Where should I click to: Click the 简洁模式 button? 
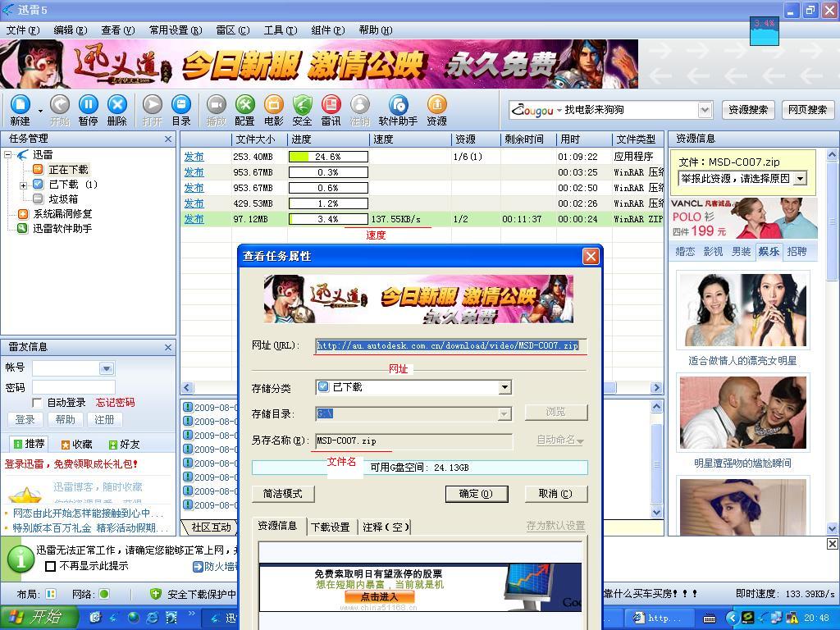coord(283,494)
